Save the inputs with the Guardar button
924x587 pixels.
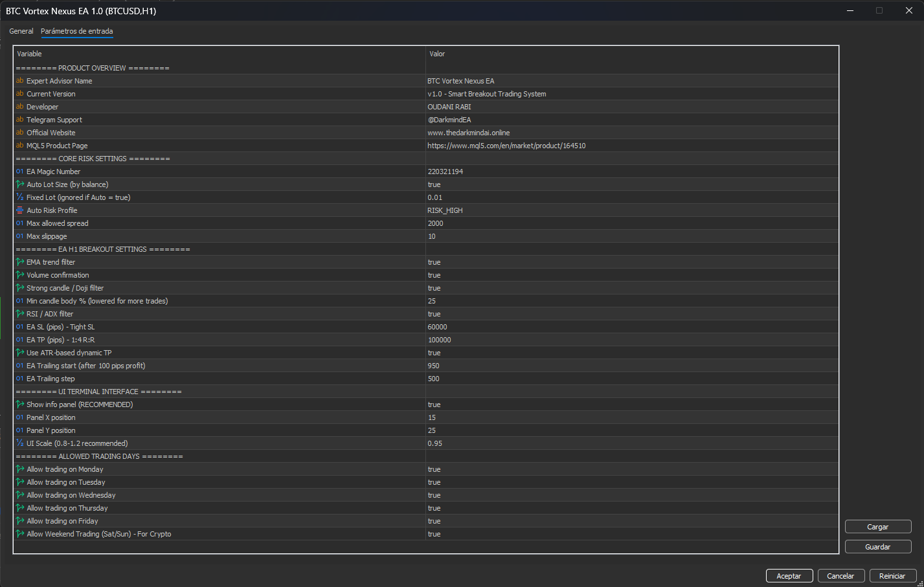click(x=878, y=547)
